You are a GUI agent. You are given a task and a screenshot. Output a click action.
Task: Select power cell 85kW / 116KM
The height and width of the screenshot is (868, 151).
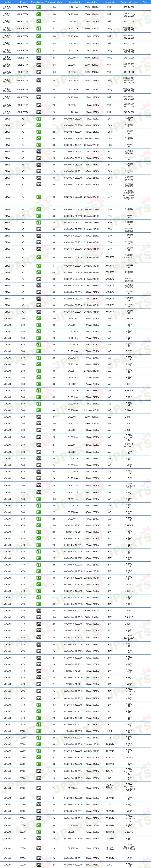(x=92, y=72)
